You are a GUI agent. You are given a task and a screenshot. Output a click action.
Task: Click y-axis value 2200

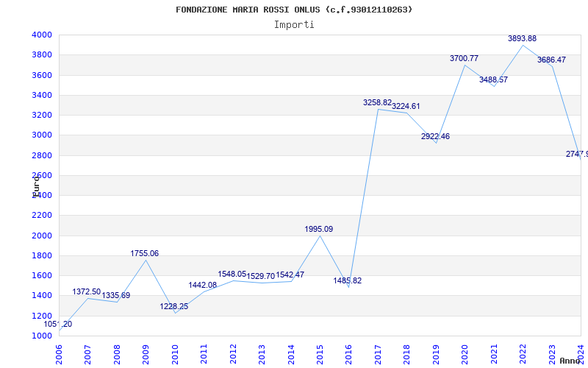pos(43,216)
